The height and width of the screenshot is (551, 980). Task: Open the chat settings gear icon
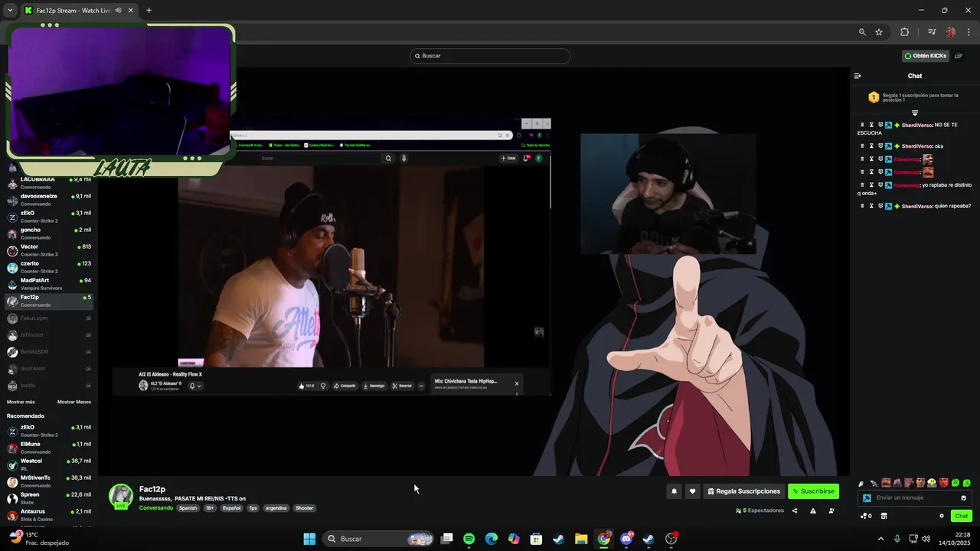point(941,516)
